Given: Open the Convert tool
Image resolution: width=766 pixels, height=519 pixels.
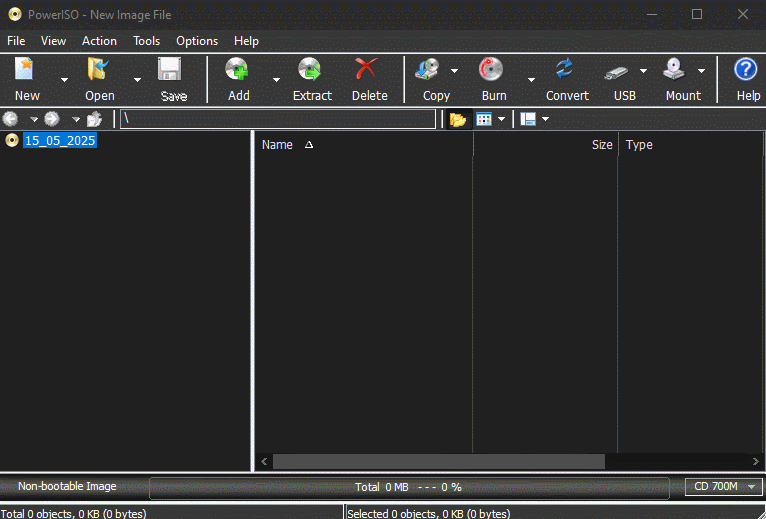Looking at the screenshot, I should (564, 69).
